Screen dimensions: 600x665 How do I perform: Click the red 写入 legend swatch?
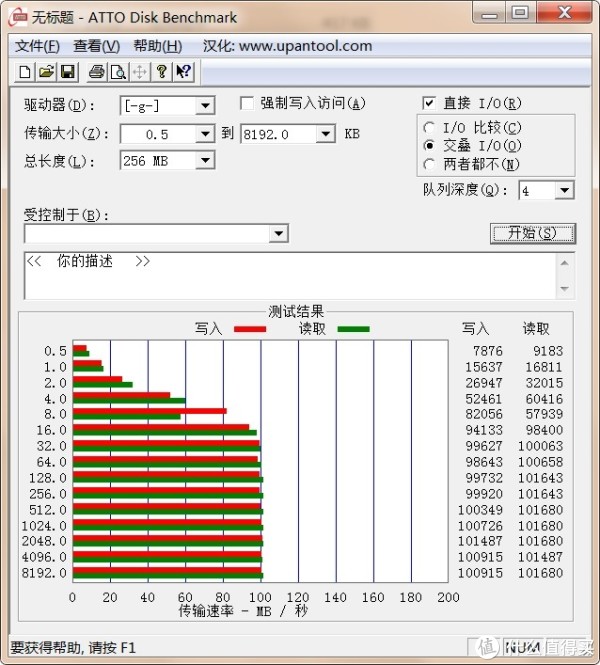(x=250, y=329)
